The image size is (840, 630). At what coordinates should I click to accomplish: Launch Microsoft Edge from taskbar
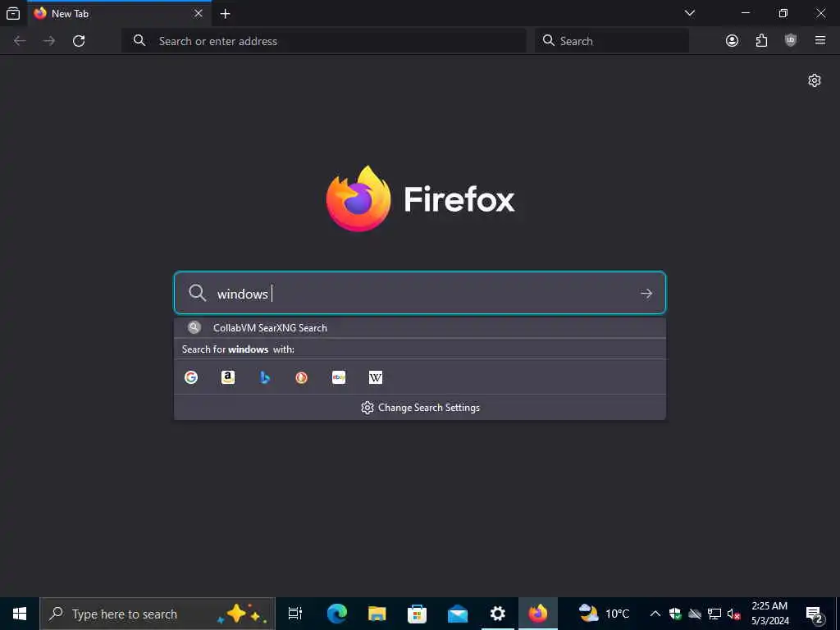pyautogui.click(x=337, y=614)
